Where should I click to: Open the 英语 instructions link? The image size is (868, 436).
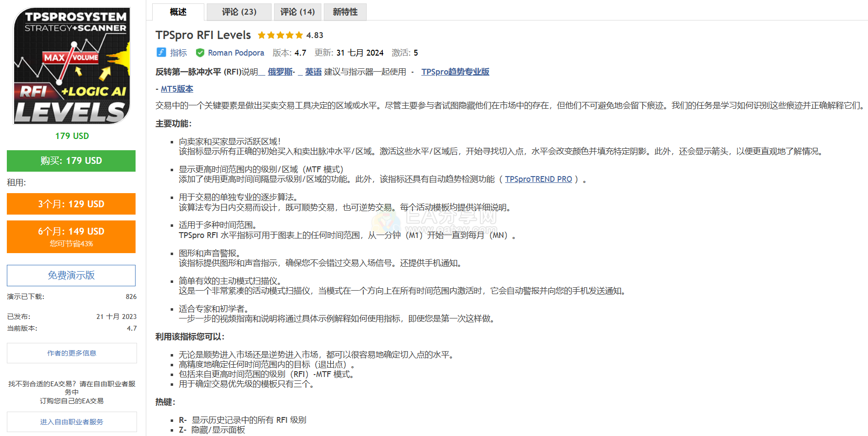point(314,72)
